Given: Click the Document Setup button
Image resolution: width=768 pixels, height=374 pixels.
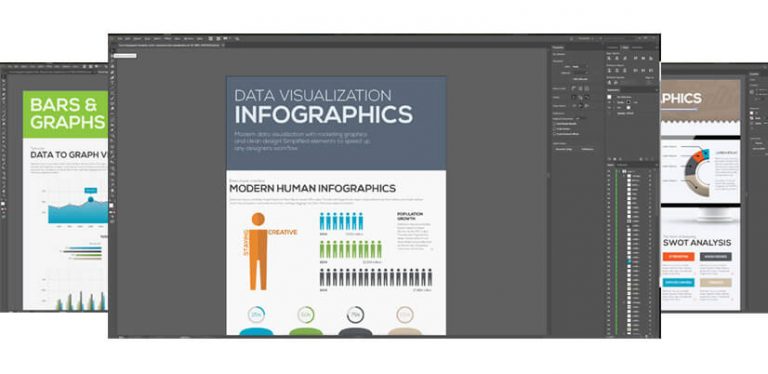Looking at the screenshot, I should tap(564, 149).
